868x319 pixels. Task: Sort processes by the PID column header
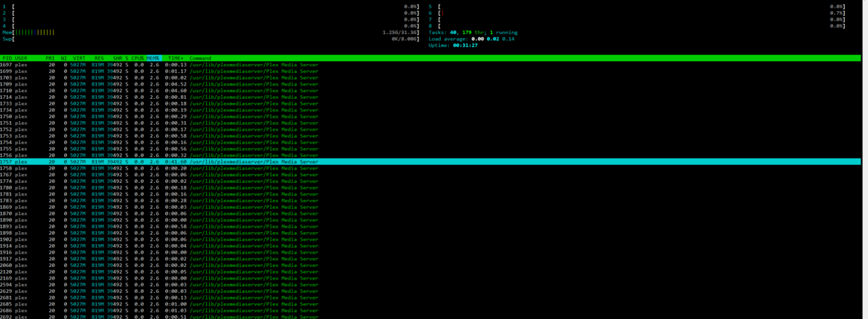point(7,58)
